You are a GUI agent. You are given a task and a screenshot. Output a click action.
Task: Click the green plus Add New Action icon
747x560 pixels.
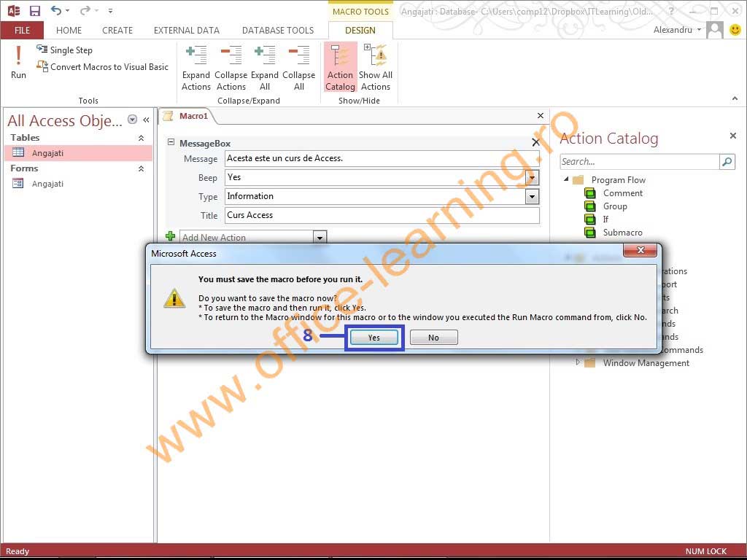171,236
